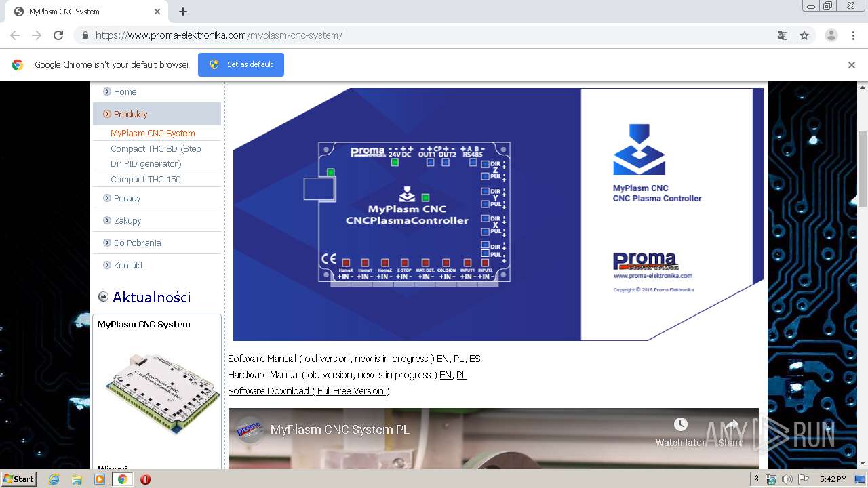The width and height of the screenshot is (868, 488).
Task: Open Kontakt menu item
Action: click(x=128, y=265)
